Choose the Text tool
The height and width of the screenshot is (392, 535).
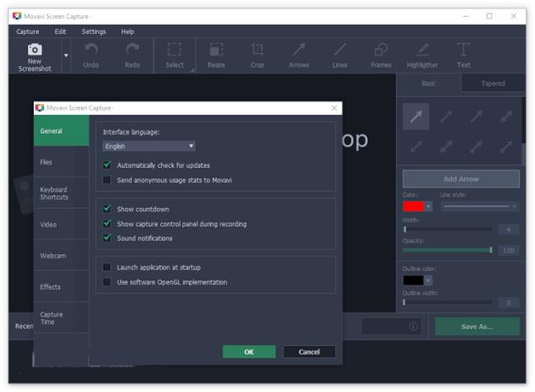click(x=463, y=55)
